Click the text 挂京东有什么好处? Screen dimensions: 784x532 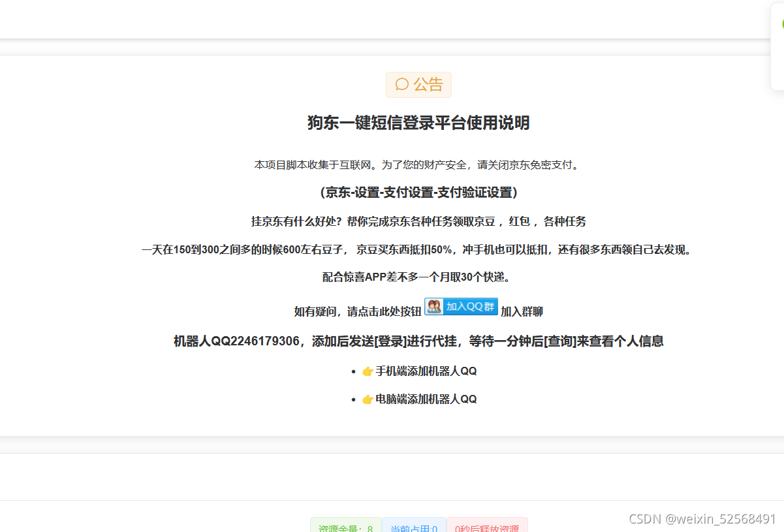(297, 221)
